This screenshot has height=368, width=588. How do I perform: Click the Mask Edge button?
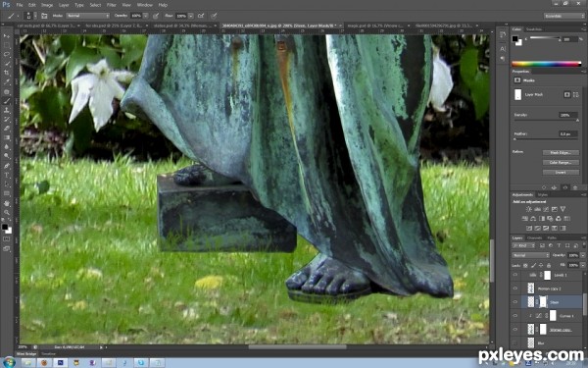click(561, 152)
